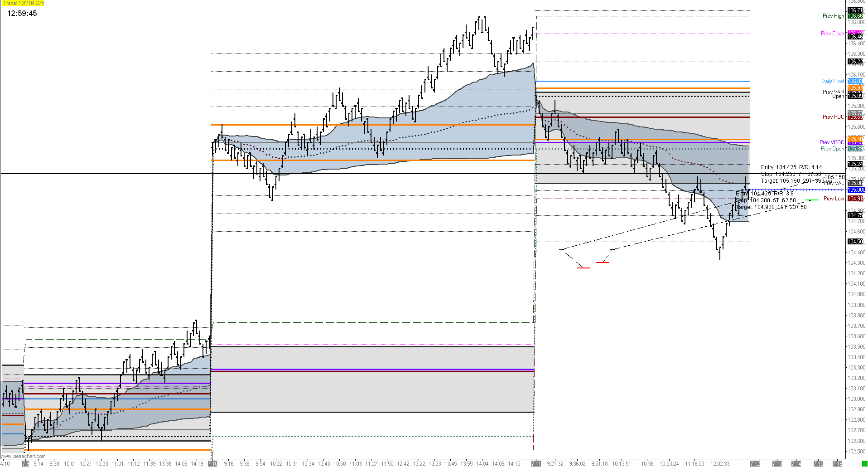Click the 104.000 price scale value
This screenshot has height=467, width=868.
click(857, 294)
